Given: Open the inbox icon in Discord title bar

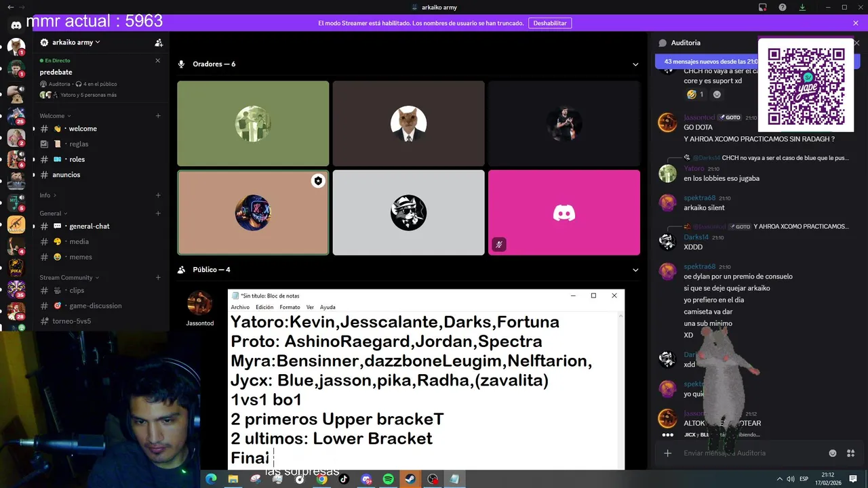Looking at the screenshot, I should [763, 7].
